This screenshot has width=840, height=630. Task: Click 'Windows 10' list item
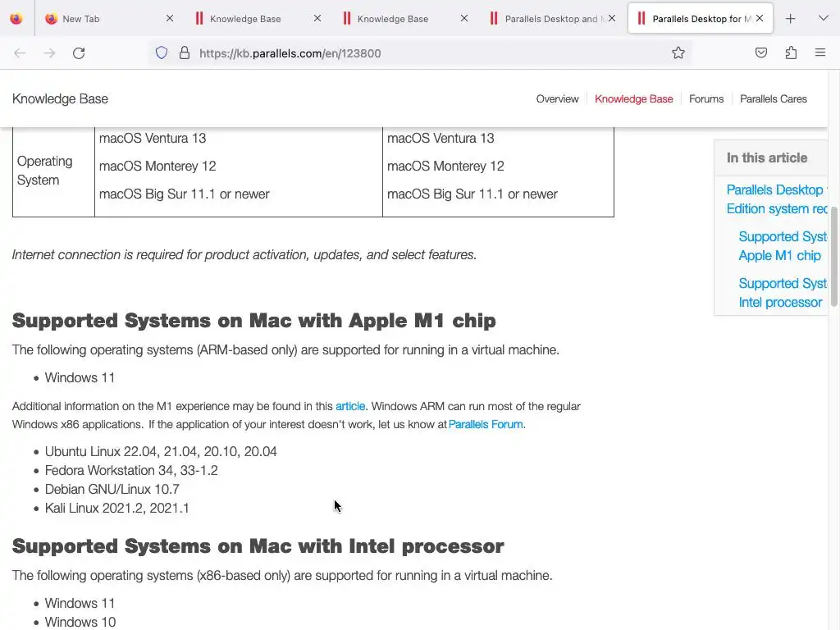80,622
